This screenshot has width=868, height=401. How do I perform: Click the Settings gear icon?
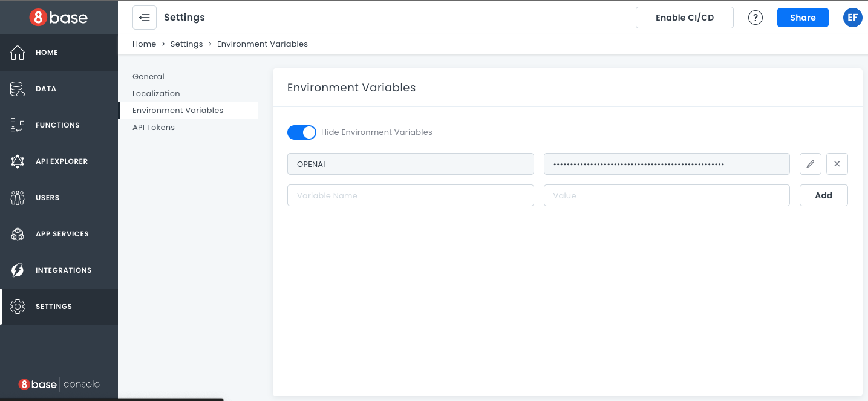click(x=18, y=307)
